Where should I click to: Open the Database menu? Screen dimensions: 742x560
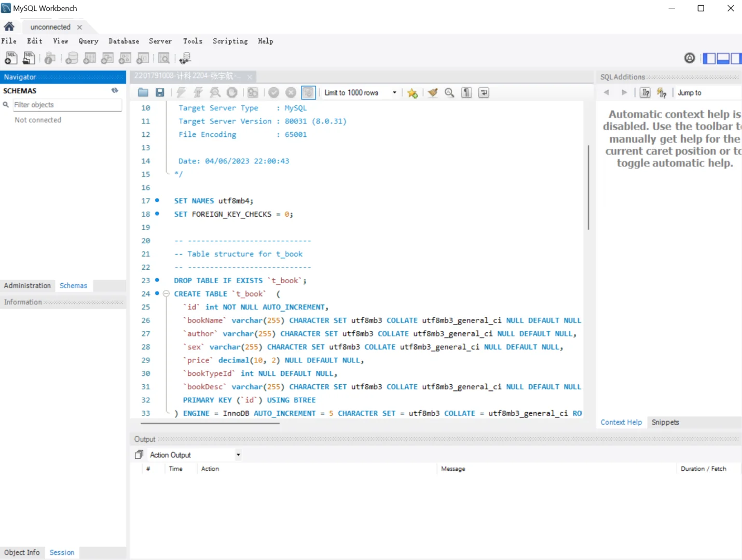123,41
